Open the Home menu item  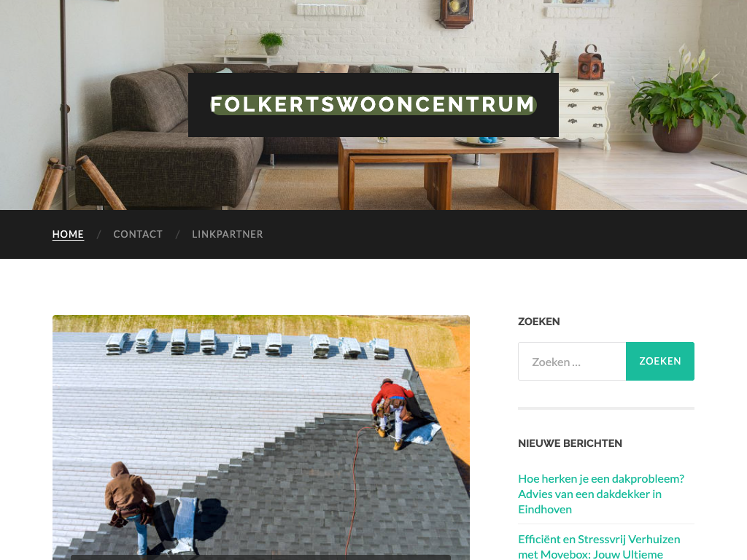68,234
